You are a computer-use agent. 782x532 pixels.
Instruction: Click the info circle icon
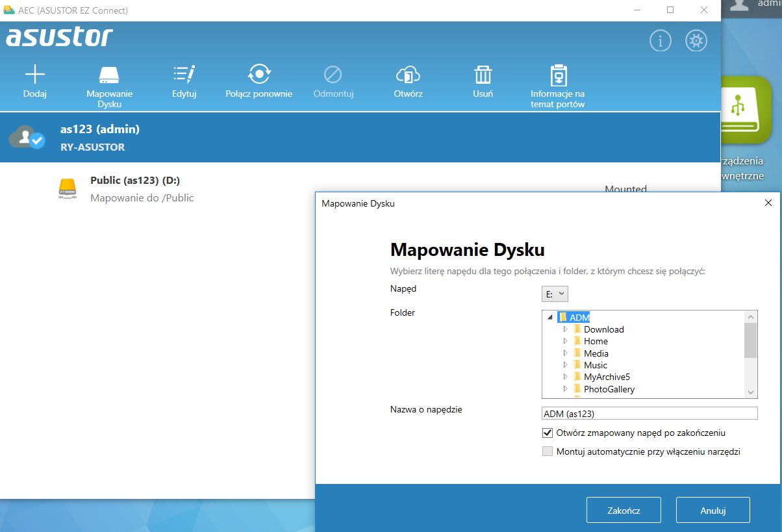[661, 41]
